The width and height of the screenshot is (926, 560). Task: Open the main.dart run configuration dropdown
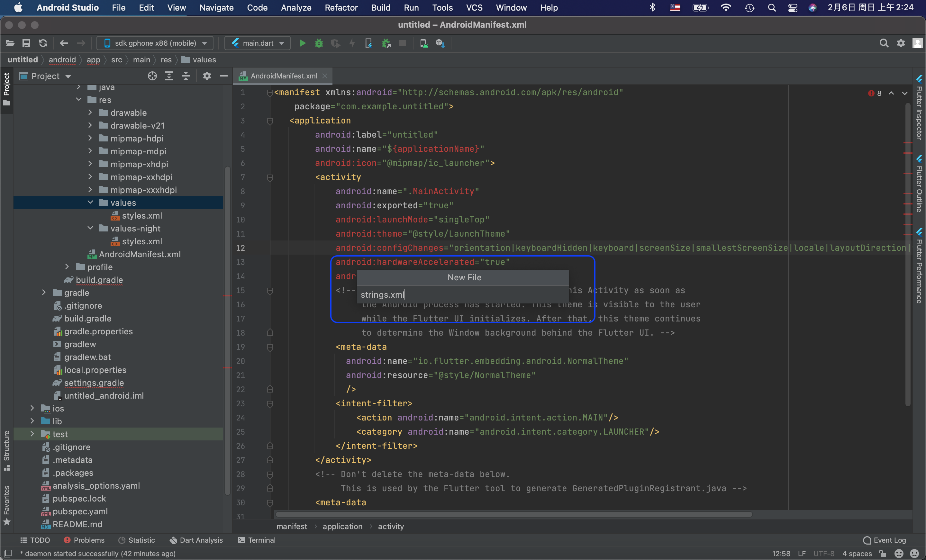click(x=258, y=43)
